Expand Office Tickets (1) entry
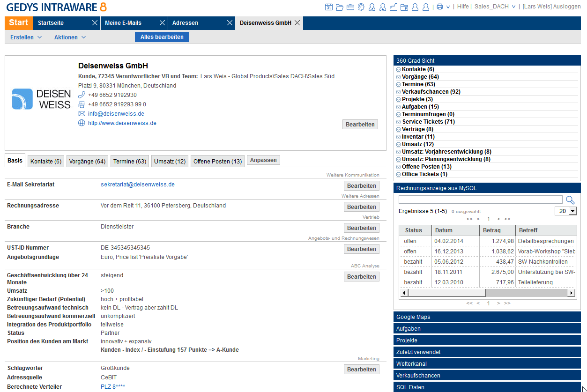Viewport: 587px width, 392px height. (x=399, y=174)
